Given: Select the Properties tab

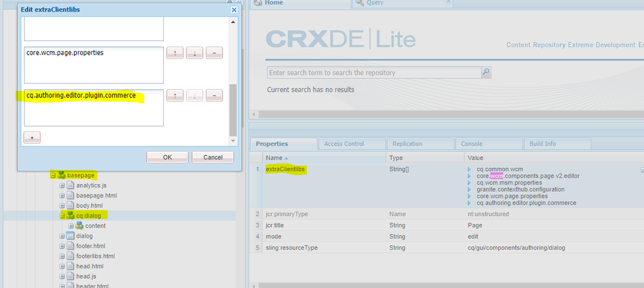Looking at the screenshot, I should 283,144.
